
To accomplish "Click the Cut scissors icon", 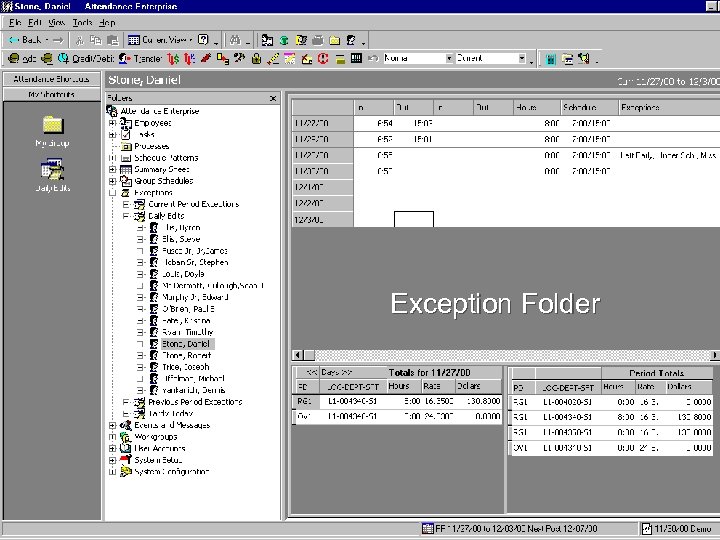I will [x=80, y=40].
